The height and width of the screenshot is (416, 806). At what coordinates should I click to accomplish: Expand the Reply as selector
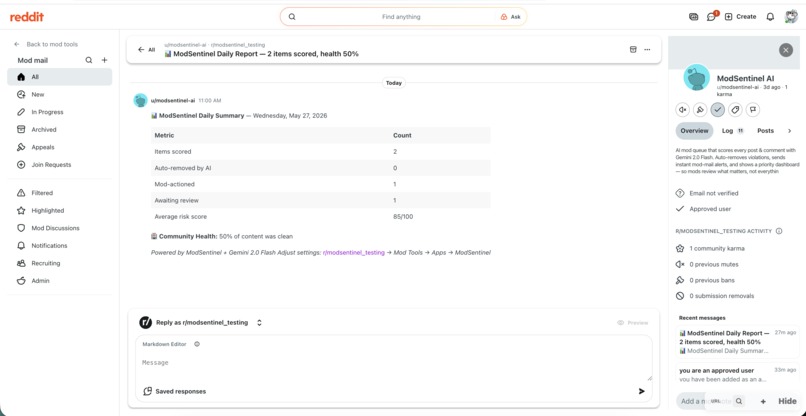pos(259,322)
